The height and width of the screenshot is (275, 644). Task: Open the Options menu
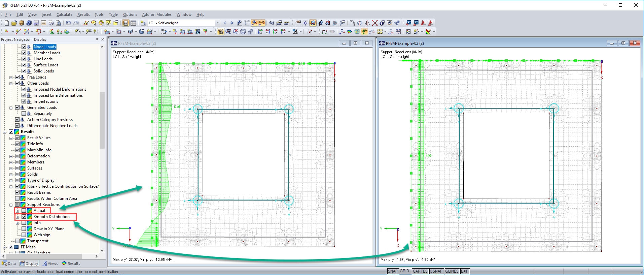tap(130, 14)
